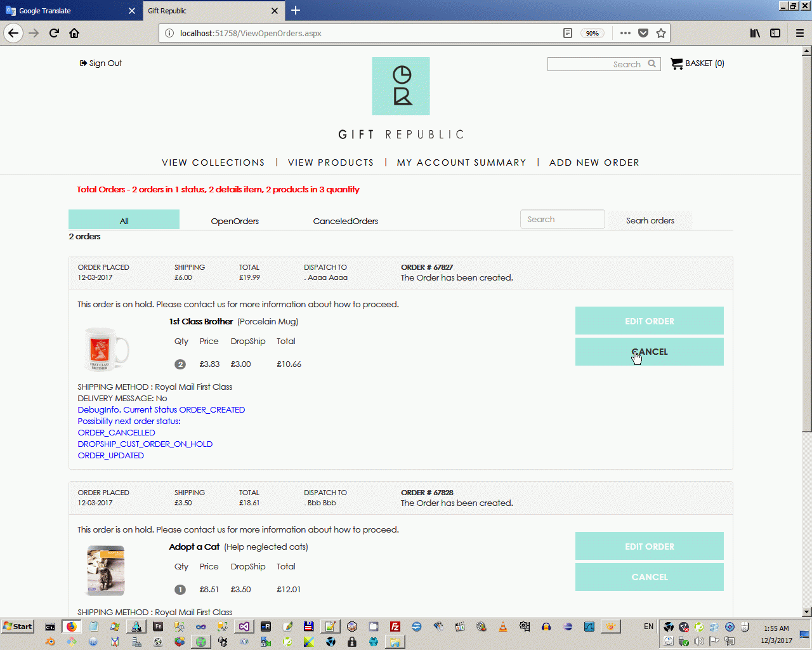Click ADD NEW ORDER in navigation
The image size is (812, 650).
(594, 162)
